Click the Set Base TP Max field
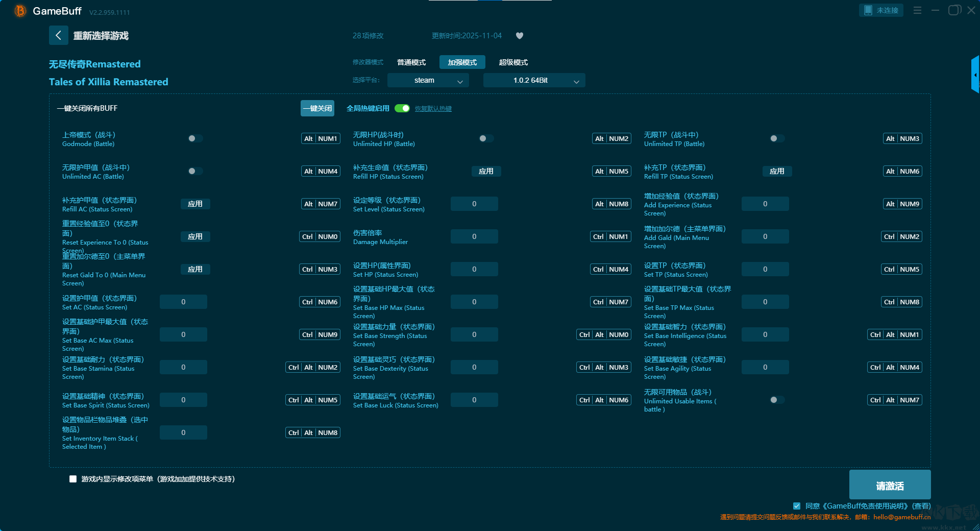Image resolution: width=980 pixels, height=531 pixels. pyautogui.click(x=765, y=302)
